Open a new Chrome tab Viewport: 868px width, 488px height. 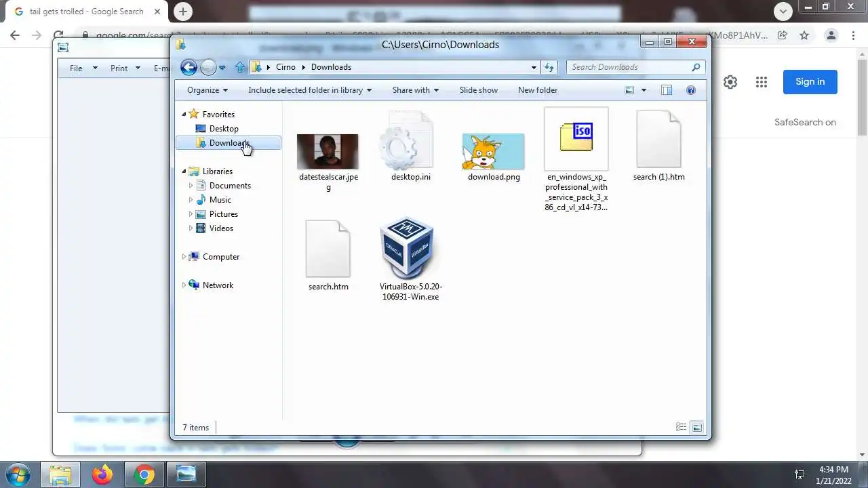click(x=182, y=11)
